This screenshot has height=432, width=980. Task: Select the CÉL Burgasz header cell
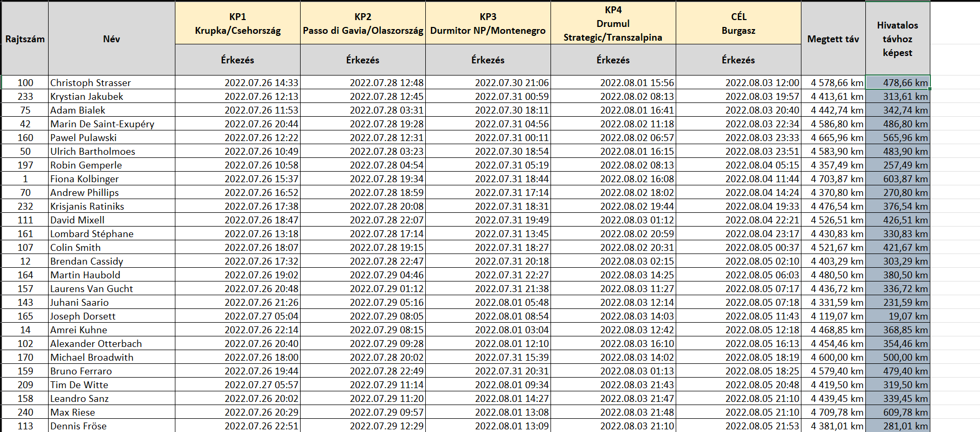pos(738,23)
